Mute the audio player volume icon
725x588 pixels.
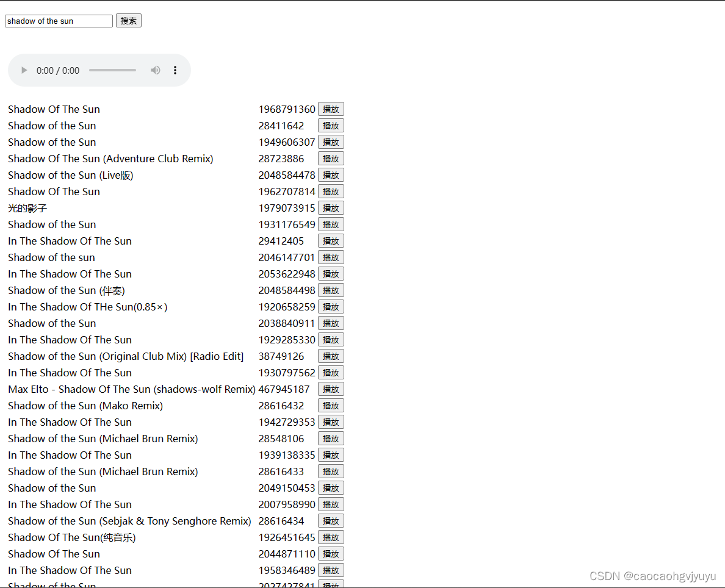coord(156,70)
